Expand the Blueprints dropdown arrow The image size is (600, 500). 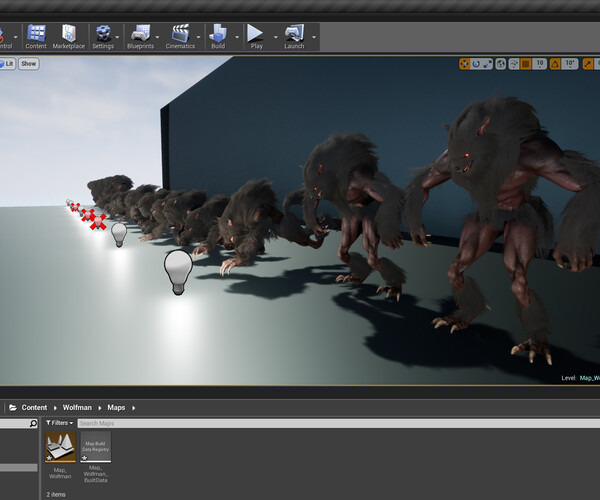pyautogui.click(x=157, y=37)
